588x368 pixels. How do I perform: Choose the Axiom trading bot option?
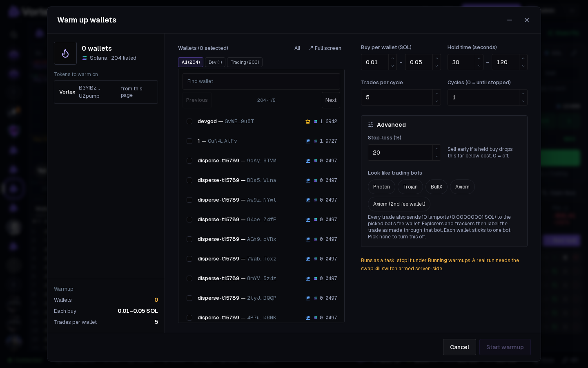tap(462, 187)
